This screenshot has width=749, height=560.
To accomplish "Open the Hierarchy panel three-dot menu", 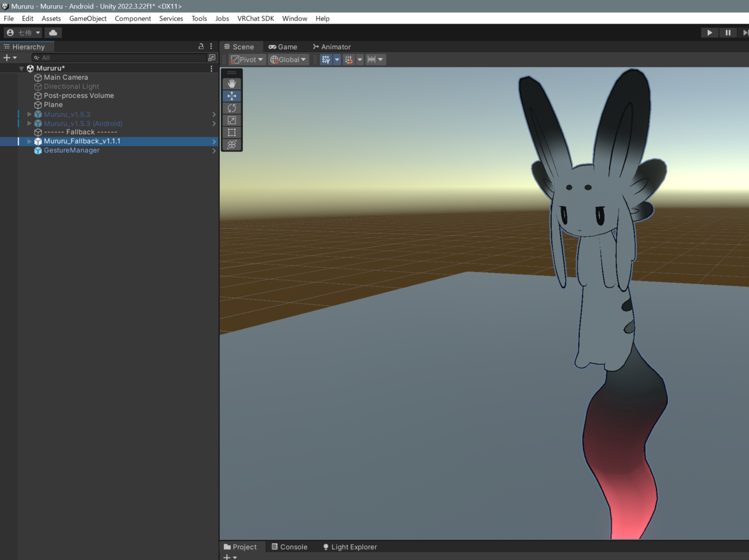I will coord(211,46).
